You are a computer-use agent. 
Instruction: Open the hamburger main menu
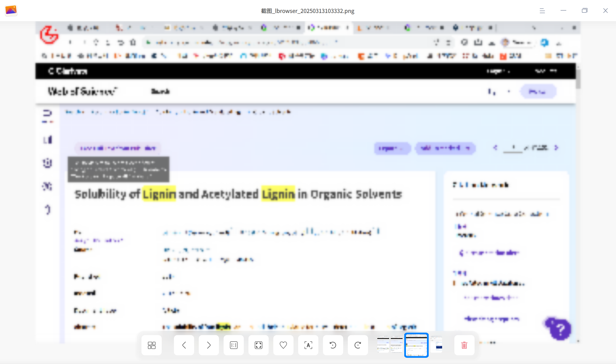click(542, 11)
